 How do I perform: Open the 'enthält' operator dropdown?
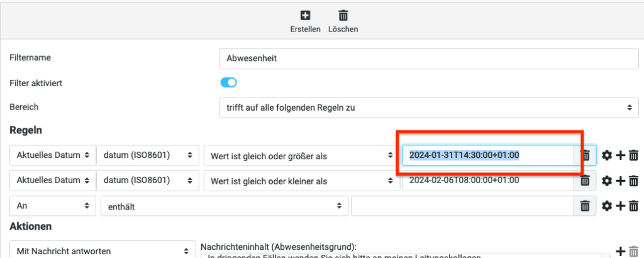(x=224, y=205)
